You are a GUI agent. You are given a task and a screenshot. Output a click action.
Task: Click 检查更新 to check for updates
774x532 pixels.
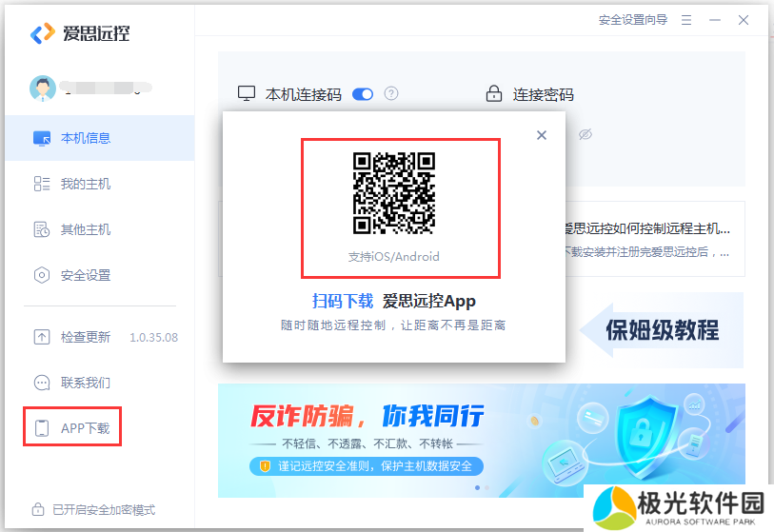(x=86, y=337)
